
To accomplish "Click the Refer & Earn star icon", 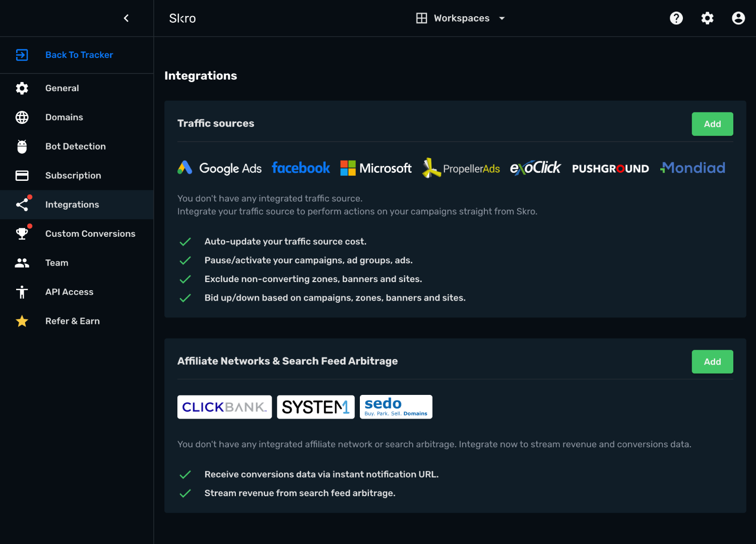I will (x=22, y=321).
